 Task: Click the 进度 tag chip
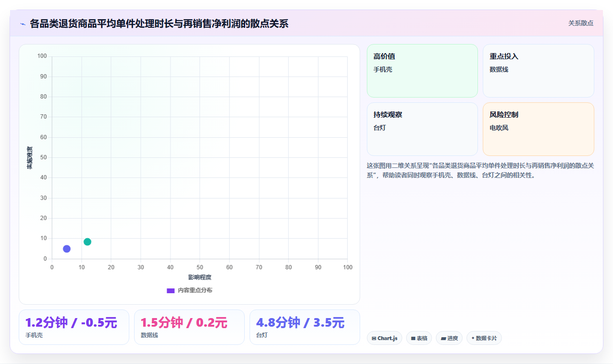449,338
